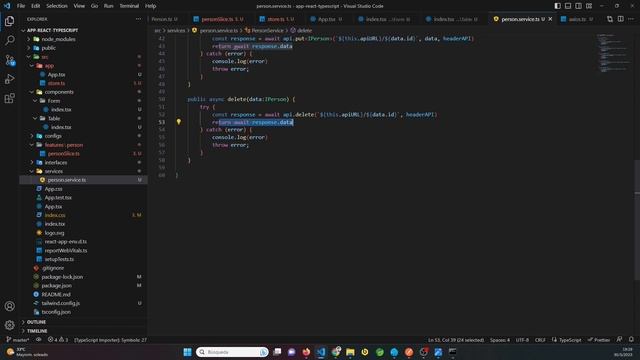Image resolution: width=640 pixels, height=360 pixels.
Task: Open Source Control view in activity bar
Action: [x=9, y=60]
